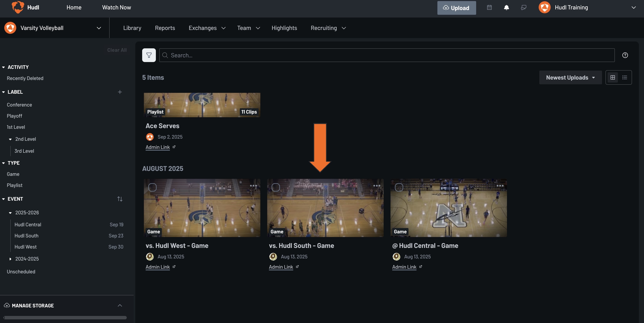Click Clear All filters
This screenshot has height=323, width=644.
point(117,50)
